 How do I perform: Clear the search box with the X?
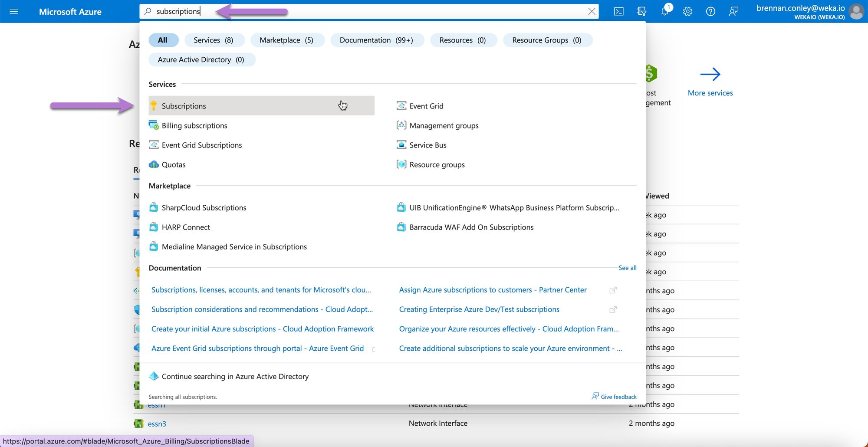coord(592,11)
